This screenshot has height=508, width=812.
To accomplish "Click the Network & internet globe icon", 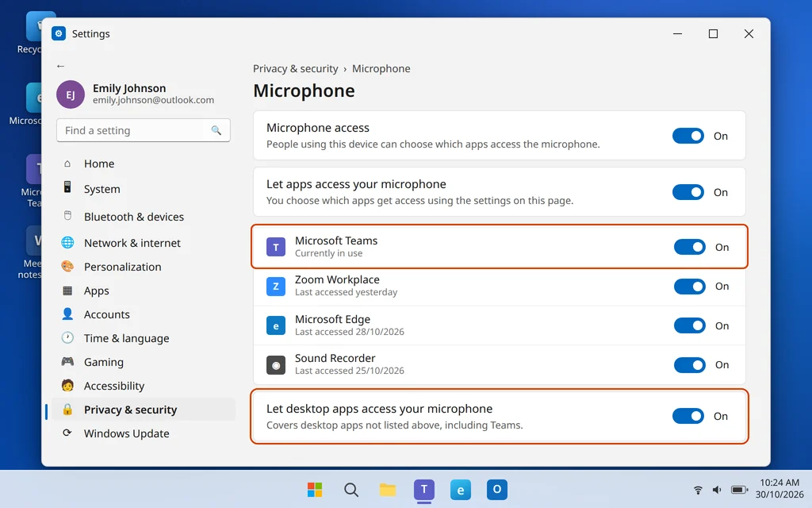I will [67, 242].
